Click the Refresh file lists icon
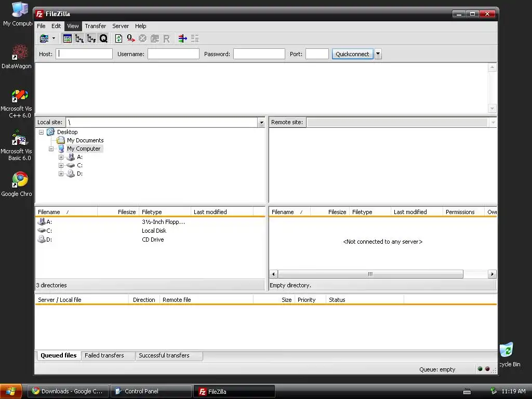The width and height of the screenshot is (532, 399). (118, 38)
